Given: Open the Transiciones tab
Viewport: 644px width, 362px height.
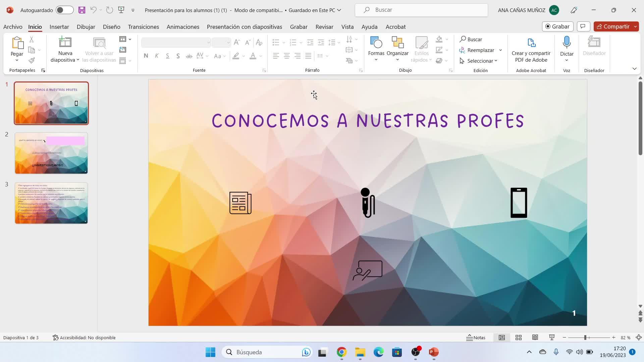Looking at the screenshot, I should (143, 27).
